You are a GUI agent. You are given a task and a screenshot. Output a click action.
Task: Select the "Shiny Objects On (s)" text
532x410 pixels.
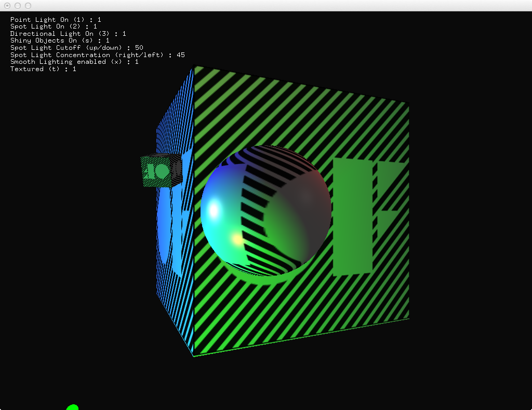[x=60, y=40]
